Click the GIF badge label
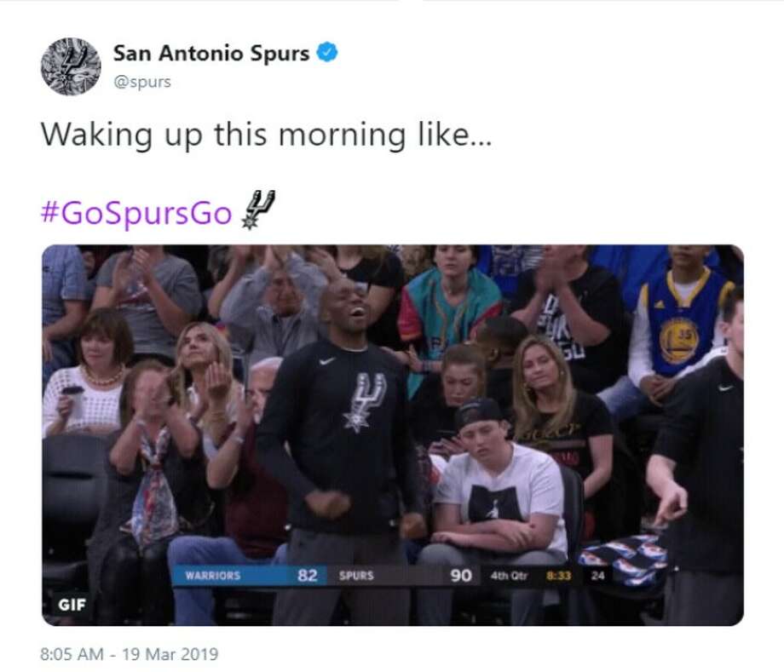This screenshot has height=672, width=784. coord(72,605)
